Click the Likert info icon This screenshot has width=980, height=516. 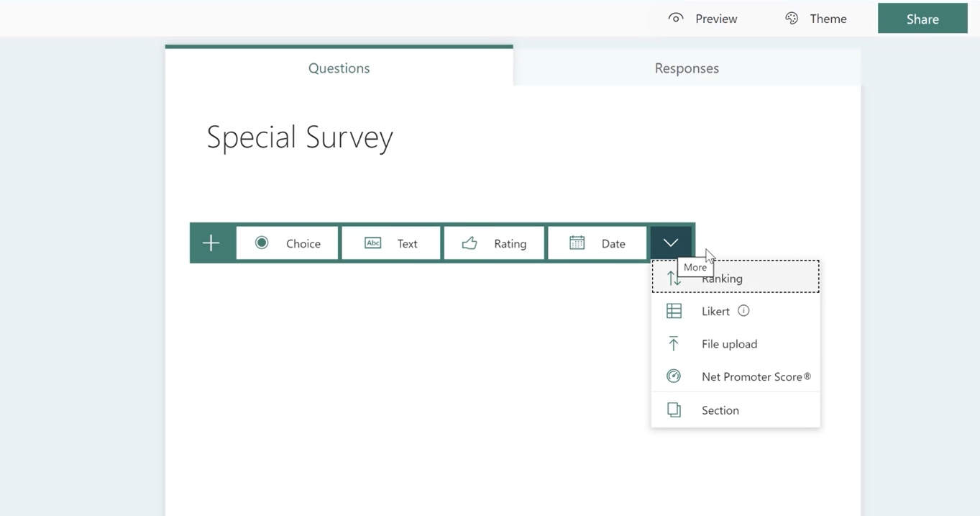(x=743, y=311)
